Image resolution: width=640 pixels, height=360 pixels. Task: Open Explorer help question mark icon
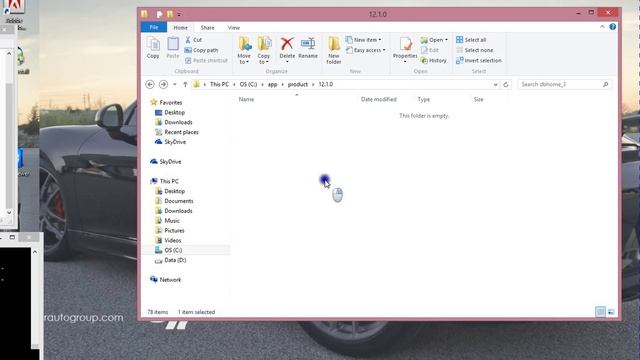(612, 27)
